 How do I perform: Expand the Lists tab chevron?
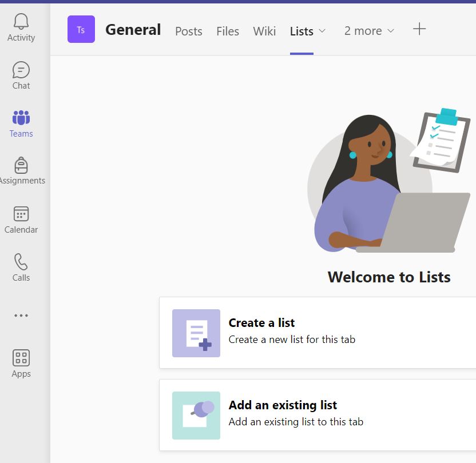point(322,31)
